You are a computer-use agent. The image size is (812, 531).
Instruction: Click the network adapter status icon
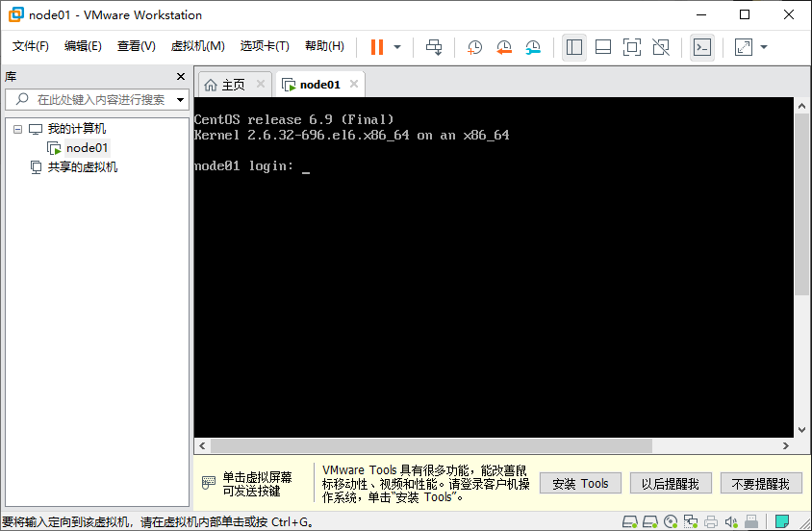[x=691, y=521]
